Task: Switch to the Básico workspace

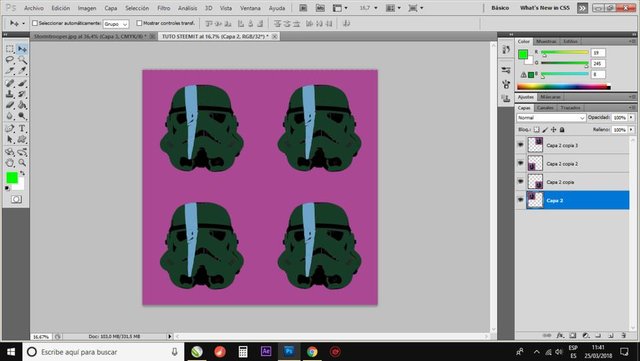Action: click(x=500, y=8)
